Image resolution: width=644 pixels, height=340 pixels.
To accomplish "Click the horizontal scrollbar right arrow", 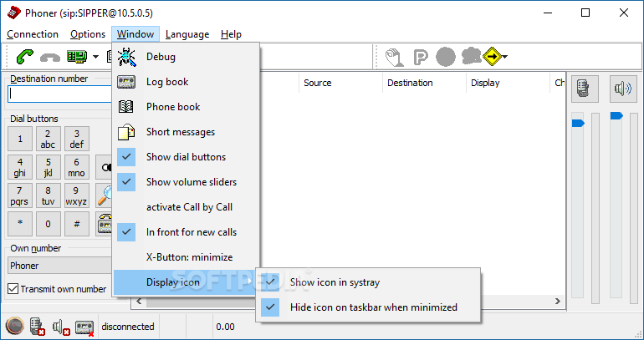I will pyautogui.click(x=557, y=302).
